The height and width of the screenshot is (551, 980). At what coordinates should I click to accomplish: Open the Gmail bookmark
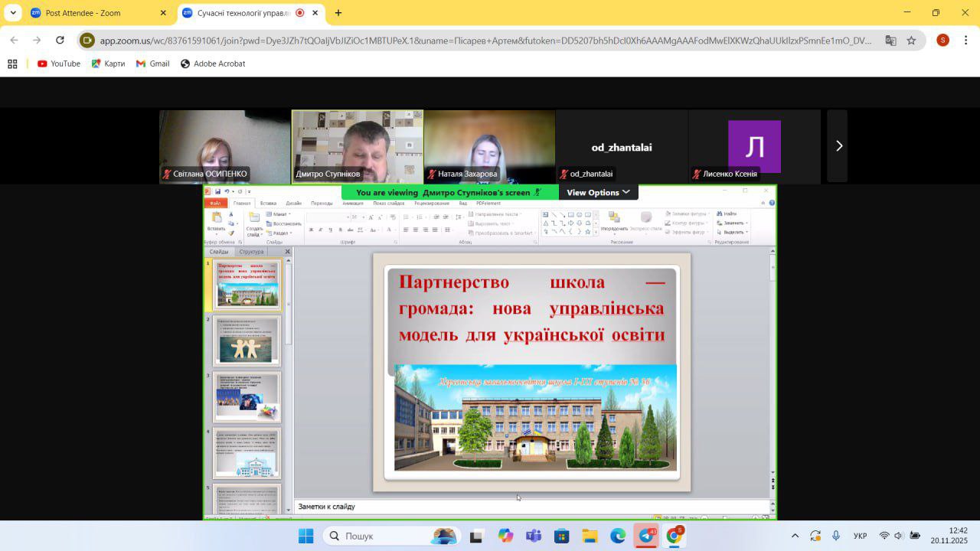coord(152,64)
